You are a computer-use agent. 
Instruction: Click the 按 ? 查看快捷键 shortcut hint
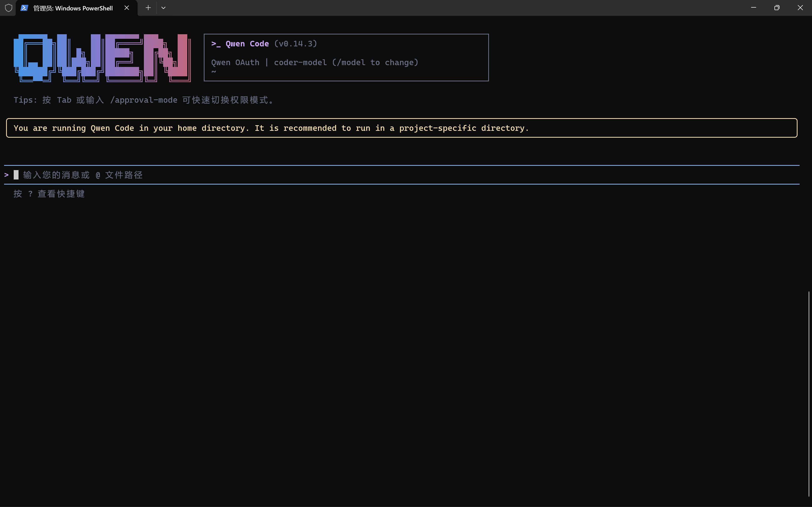49,194
